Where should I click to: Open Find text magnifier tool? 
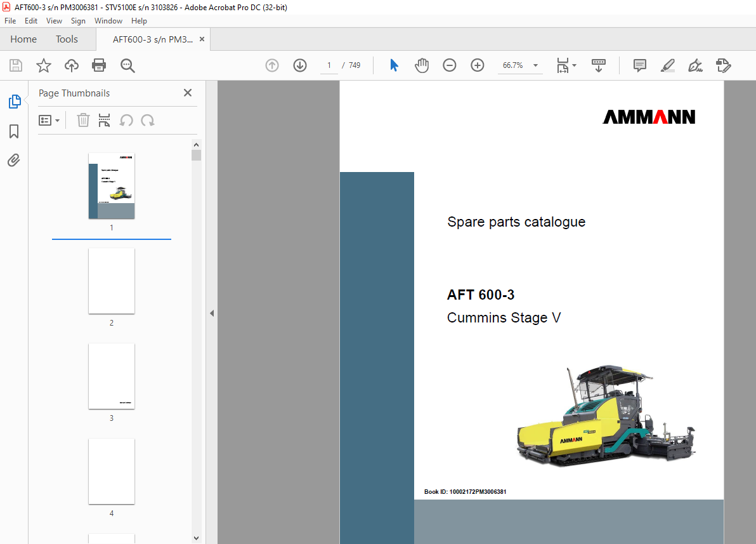(127, 65)
